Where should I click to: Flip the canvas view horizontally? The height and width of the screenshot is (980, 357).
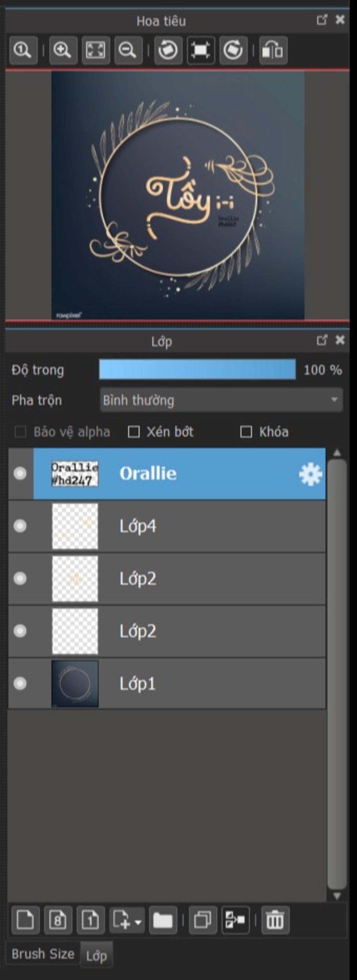click(x=273, y=50)
